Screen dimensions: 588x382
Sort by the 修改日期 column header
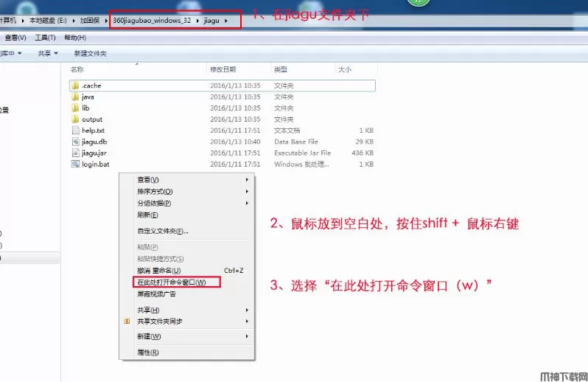click(x=223, y=69)
